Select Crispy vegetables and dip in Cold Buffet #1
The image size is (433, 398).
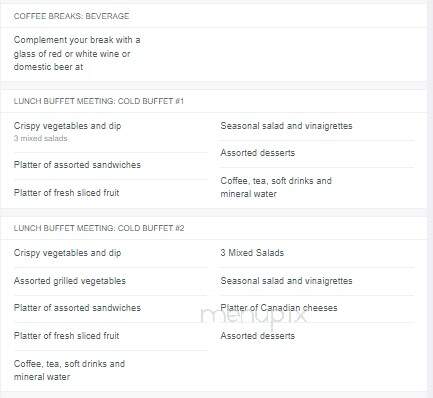tap(67, 126)
